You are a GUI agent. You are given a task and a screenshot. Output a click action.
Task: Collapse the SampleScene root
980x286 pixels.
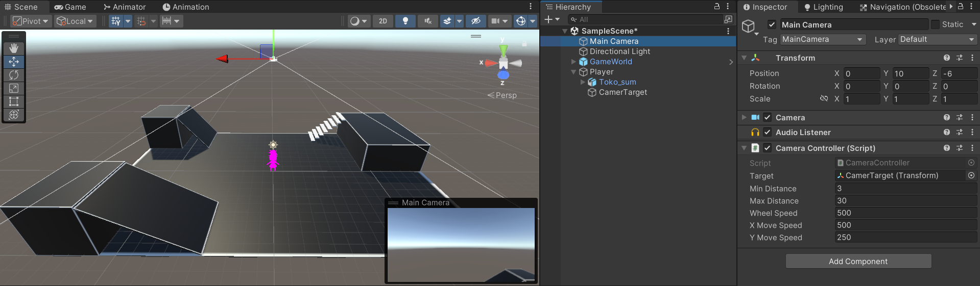point(565,31)
